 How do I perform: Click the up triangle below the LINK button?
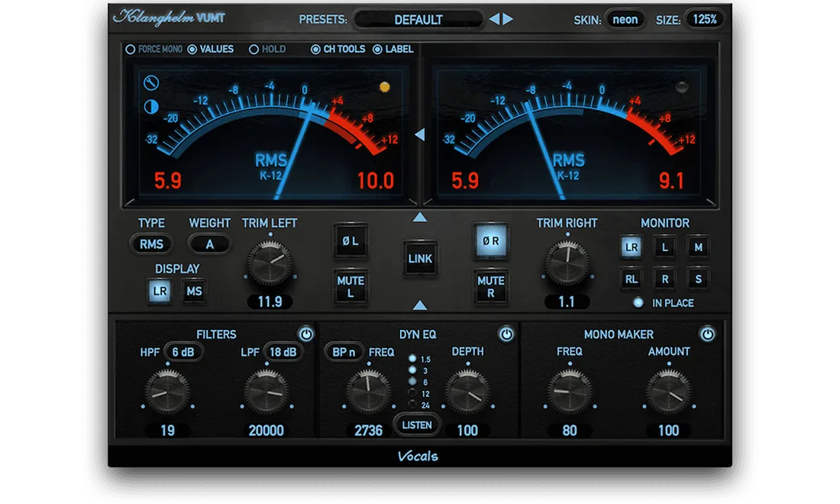click(x=420, y=305)
